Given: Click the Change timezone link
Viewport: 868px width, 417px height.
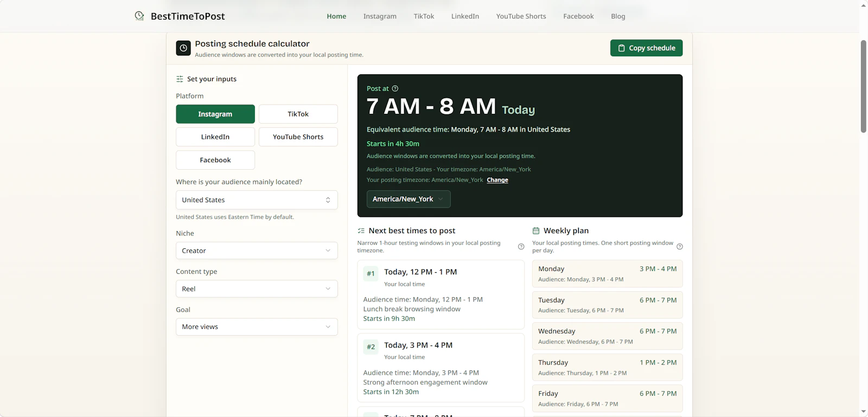Looking at the screenshot, I should click(x=497, y=180).
